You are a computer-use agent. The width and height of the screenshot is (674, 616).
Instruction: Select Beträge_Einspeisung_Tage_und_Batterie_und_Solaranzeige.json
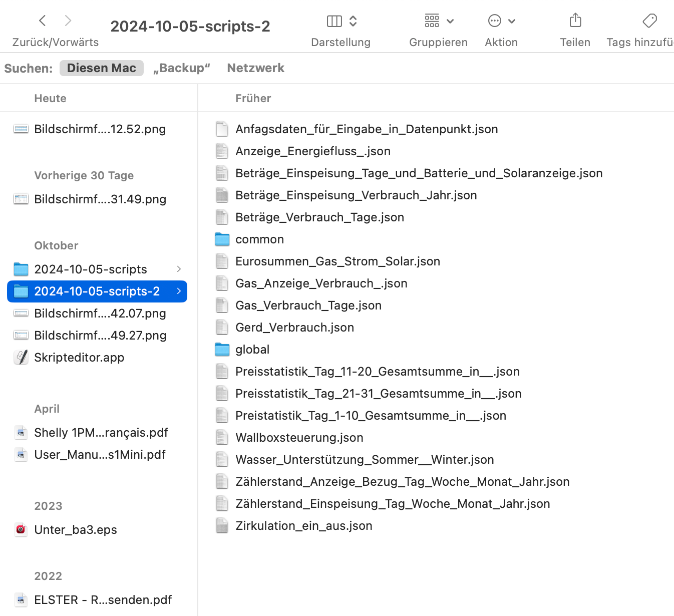419,173
